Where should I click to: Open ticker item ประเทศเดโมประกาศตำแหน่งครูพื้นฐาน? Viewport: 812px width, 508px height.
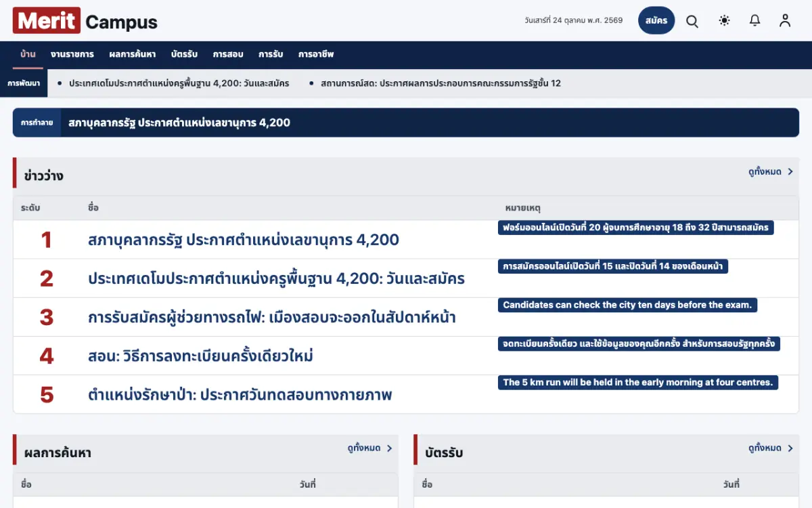tap(179, 83)
